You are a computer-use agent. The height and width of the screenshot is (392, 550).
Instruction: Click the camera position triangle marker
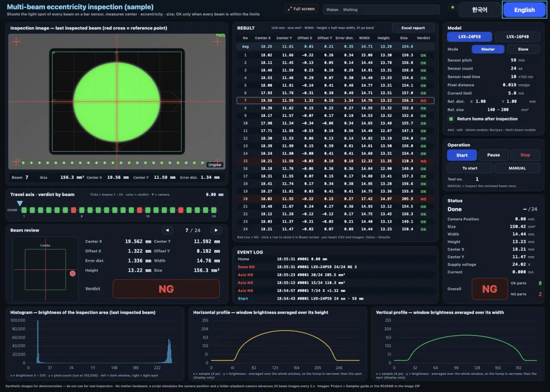[20, 203]
